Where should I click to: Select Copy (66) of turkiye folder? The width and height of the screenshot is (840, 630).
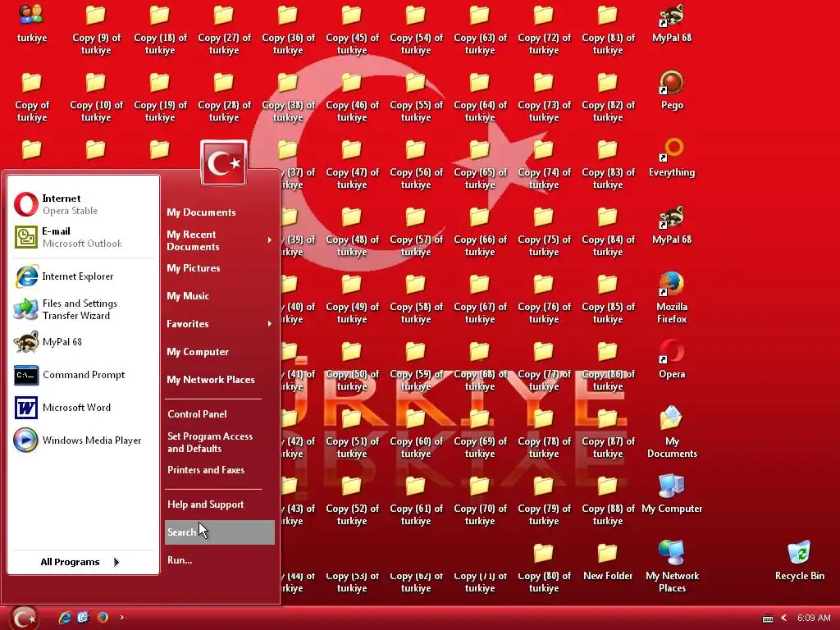pos(479,231)
